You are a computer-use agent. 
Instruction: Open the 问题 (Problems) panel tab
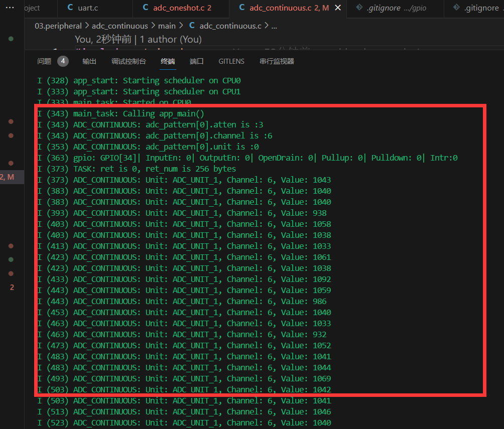[x=44, y=61]
